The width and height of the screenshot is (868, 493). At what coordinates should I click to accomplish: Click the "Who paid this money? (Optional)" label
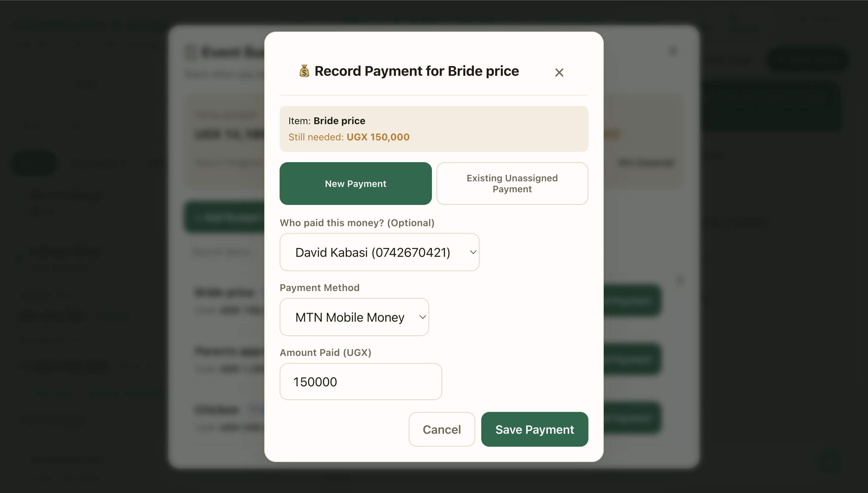pyautogui.click(x=357, y=223)
